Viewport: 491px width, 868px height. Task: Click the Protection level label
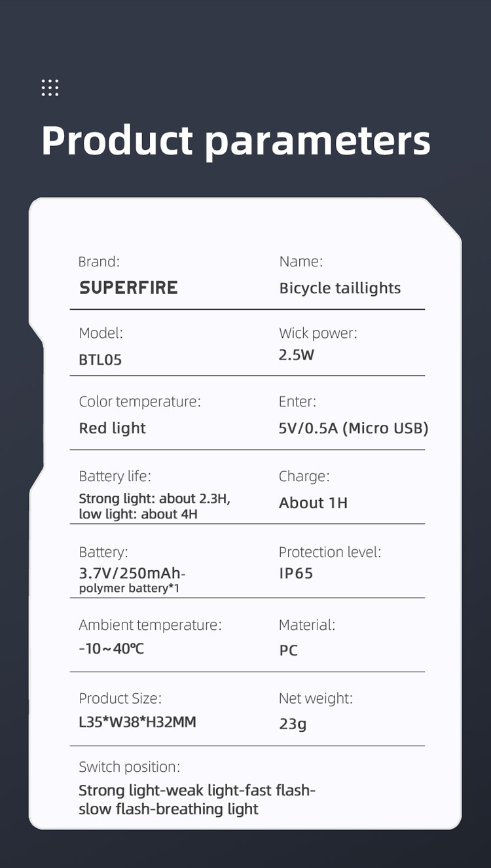click(329, 552)
